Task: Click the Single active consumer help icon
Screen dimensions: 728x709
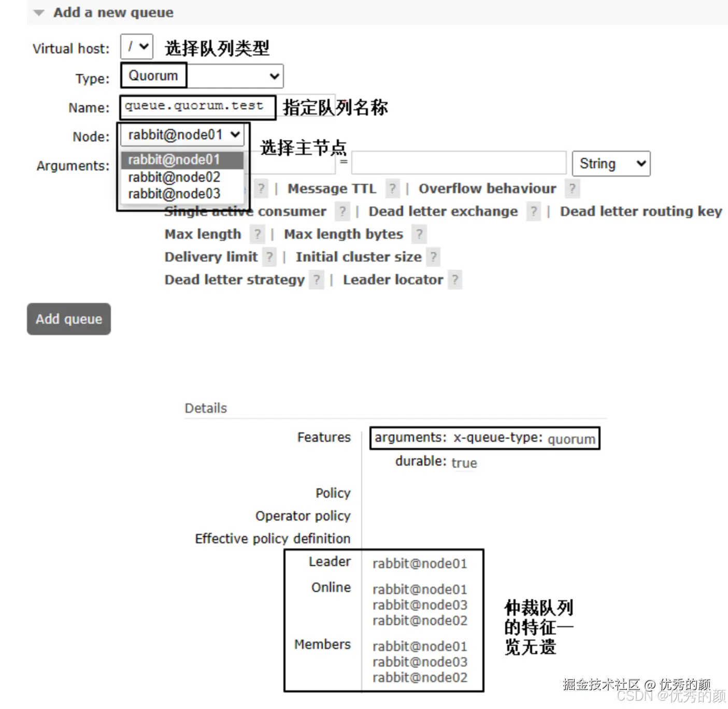Action: tap(342, 211)
